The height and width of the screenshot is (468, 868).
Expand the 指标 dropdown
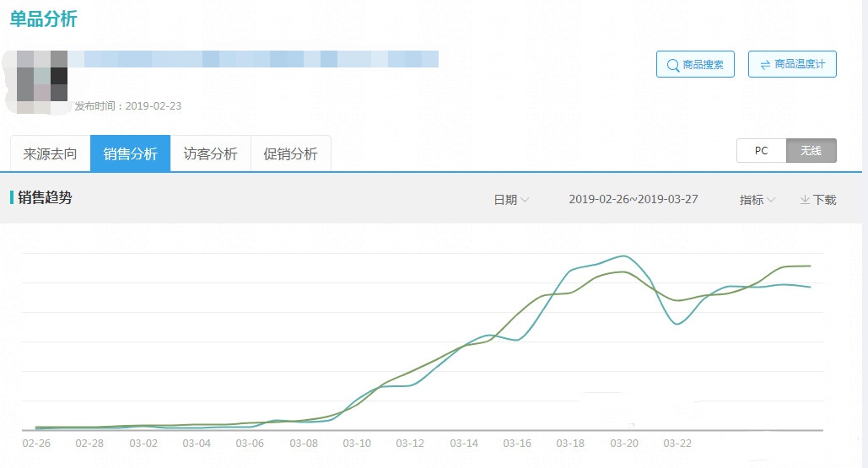[757, 200]
